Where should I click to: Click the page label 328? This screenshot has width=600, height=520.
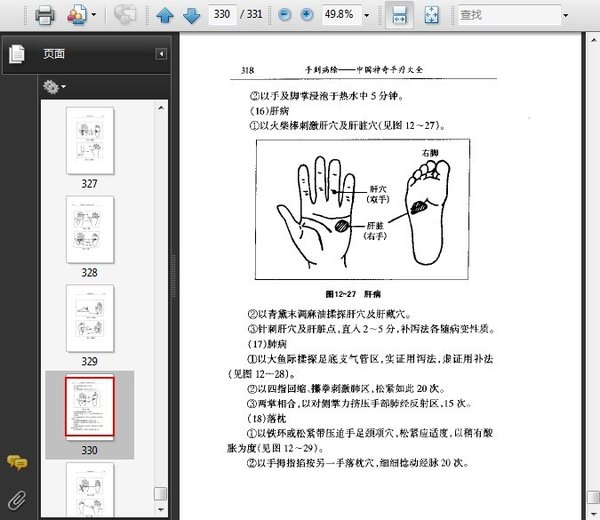point(90,273)
